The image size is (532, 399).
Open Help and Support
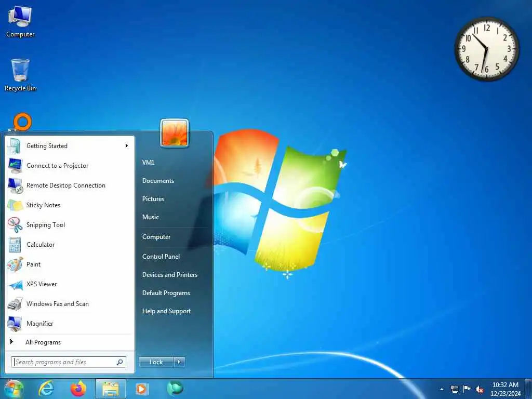(x=166, y=311)
